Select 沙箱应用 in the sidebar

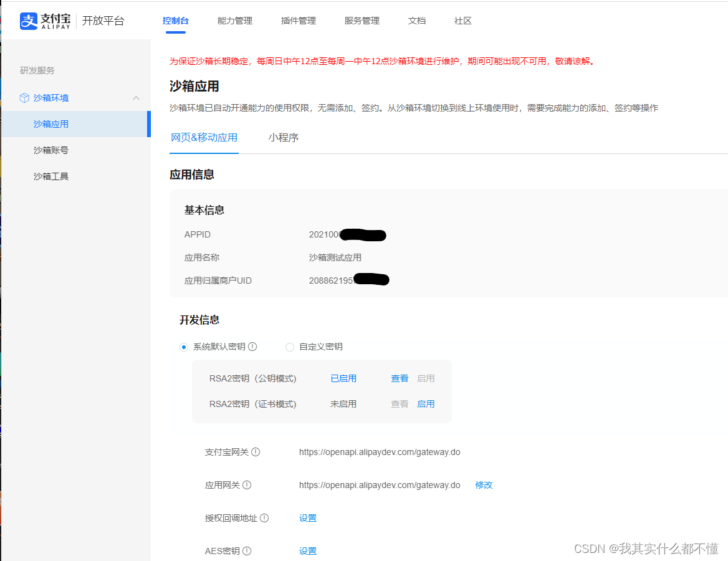pyautogui.click(x=75, y=124)
